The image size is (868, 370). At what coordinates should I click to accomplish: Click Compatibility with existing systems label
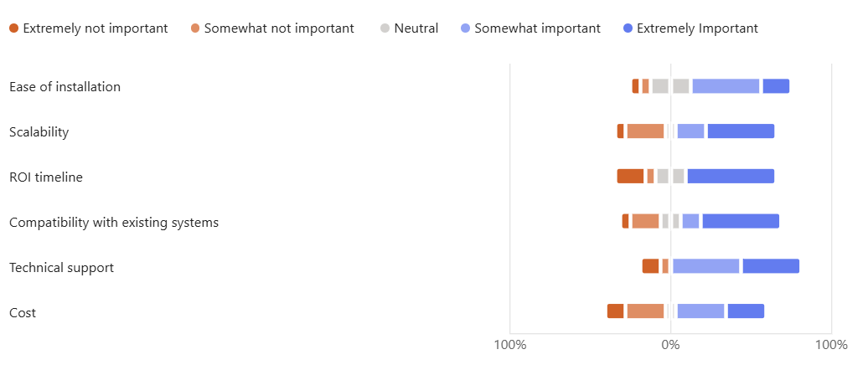coord(114,222)
